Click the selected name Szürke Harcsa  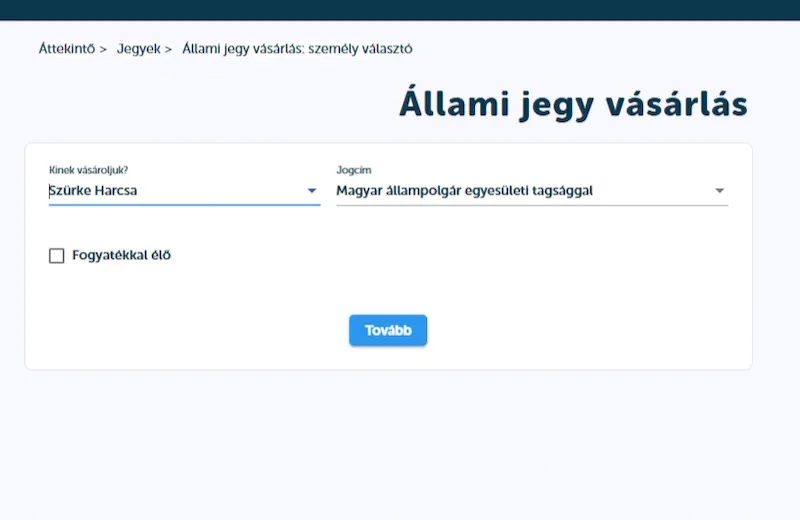point(93,190)
